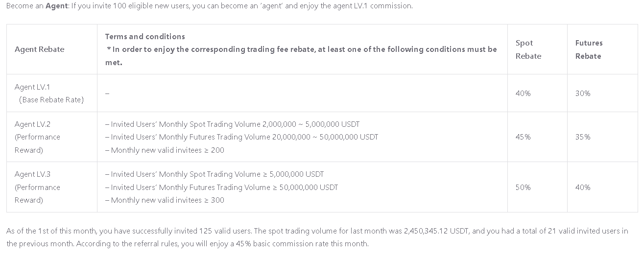Click the Agent LV.2 row label
644x259 pixels.
(x=32, y=124)
